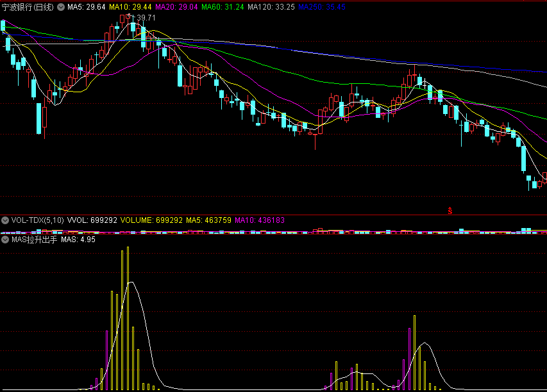This screenshot has height=392, width=547.
Task: Select the MA250: 35.45 label
Action: click(x=322, y=7)
